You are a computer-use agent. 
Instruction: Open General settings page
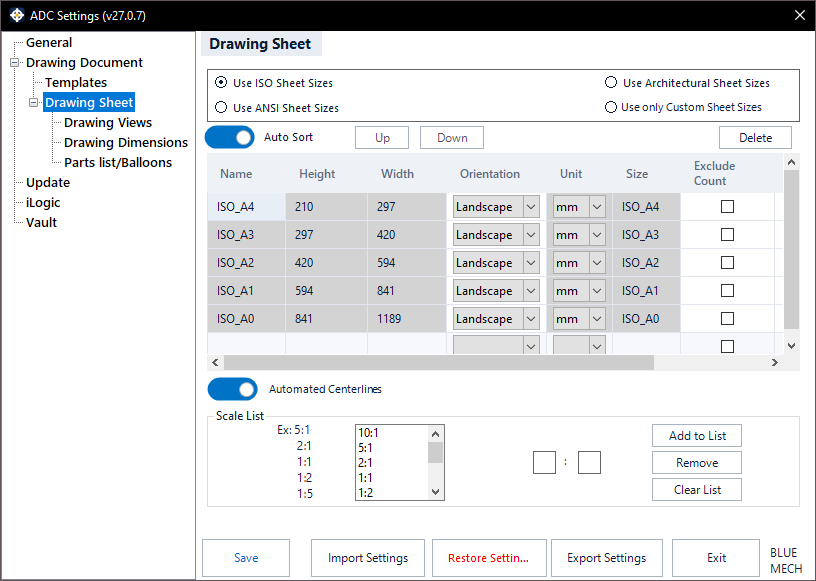[49, 43]
